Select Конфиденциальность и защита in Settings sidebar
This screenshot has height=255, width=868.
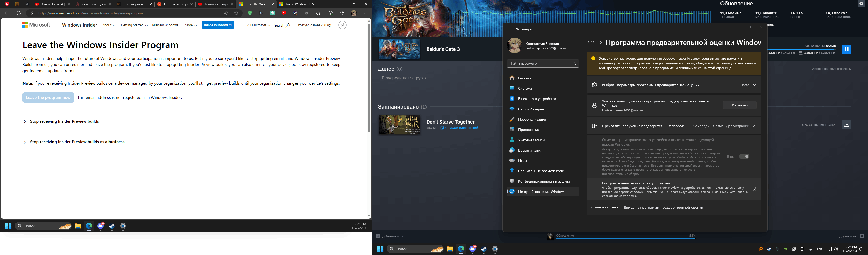(x=543, y=181)
